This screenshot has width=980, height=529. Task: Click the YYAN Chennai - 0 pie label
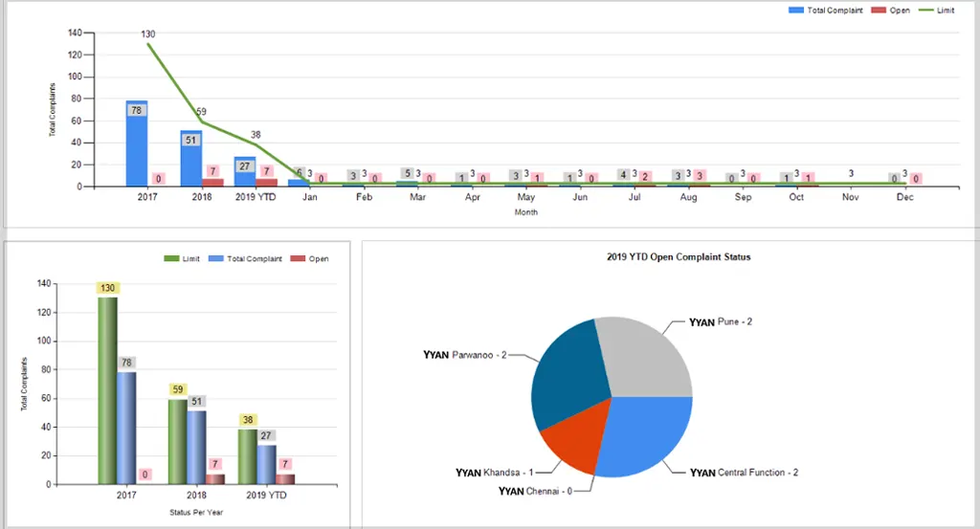(537, 492)
